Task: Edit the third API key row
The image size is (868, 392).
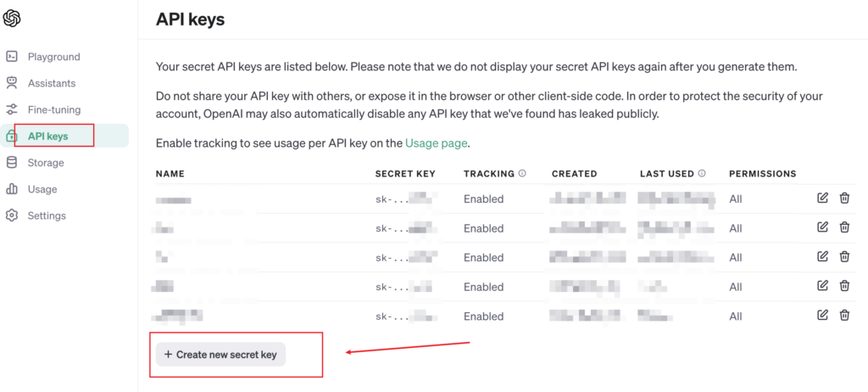Action: pos(822,256)
